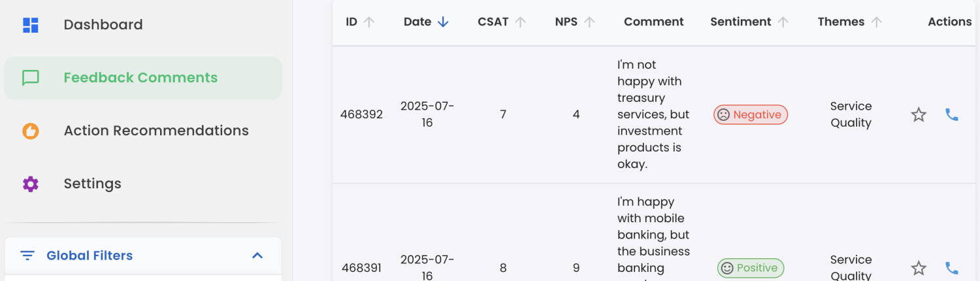980x281 pixels.
Task: Click the Negative sentiment badge
Action: [751, 115]
